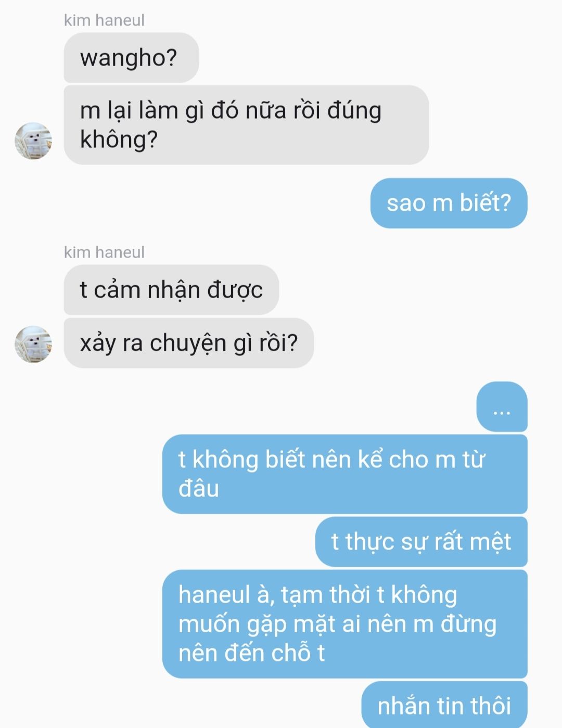Select the 'm lại làm gì đó nữa rồi' message

point(246,125)
